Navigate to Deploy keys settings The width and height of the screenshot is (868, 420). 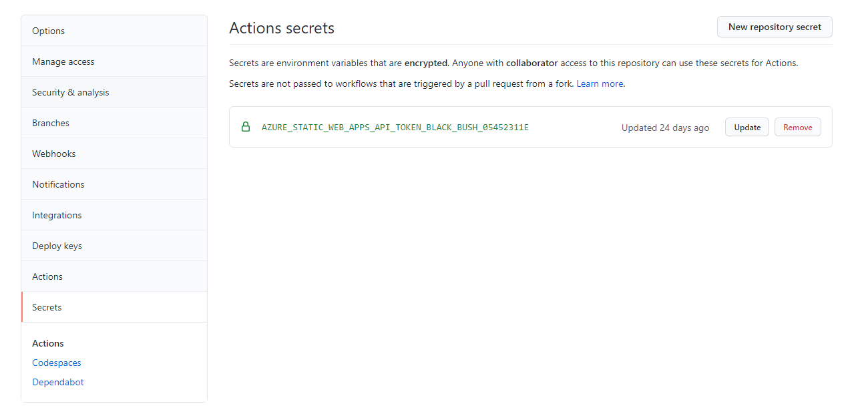click(x=57, y=245)
